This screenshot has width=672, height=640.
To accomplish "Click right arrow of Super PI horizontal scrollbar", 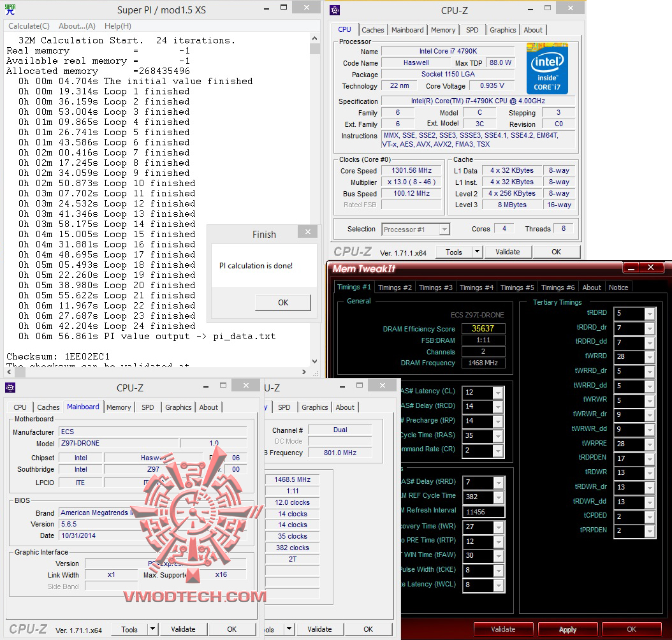I will click(304, 372).
